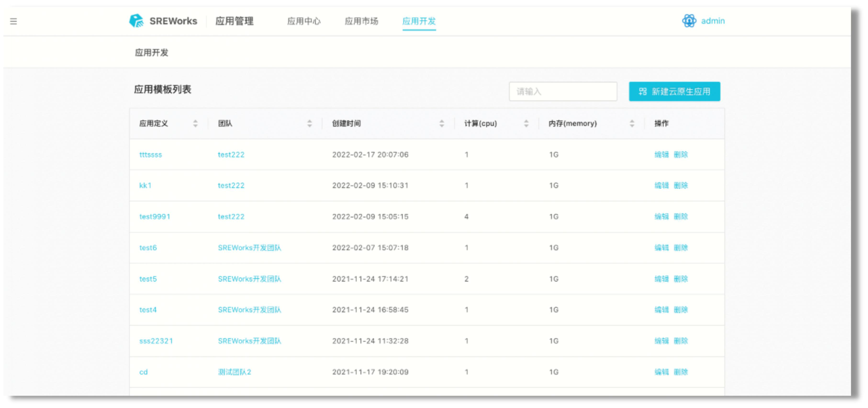The height and width of the screenshot is (408, 868).
Task: Click 测试团队2 in cd row
Action: (235, 372)
